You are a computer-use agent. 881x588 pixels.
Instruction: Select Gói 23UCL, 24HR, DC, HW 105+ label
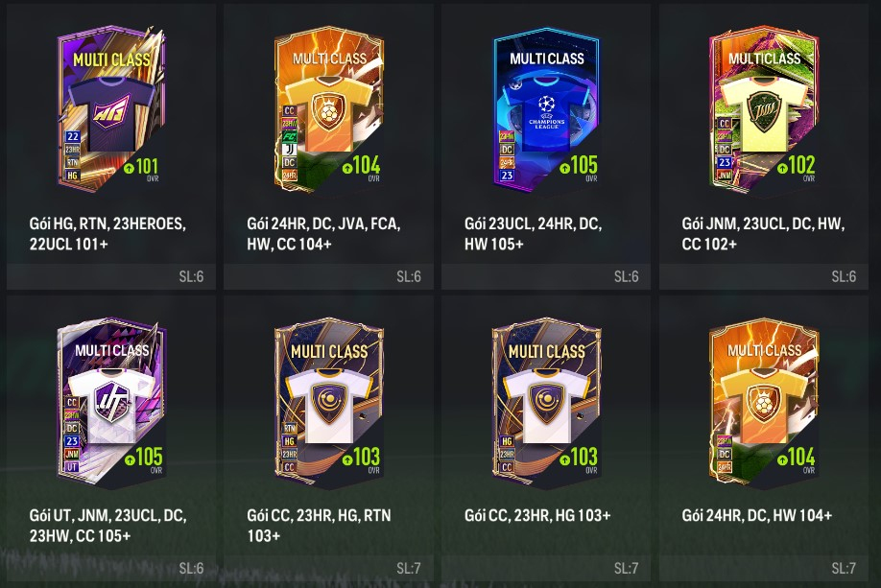[534, 234]
